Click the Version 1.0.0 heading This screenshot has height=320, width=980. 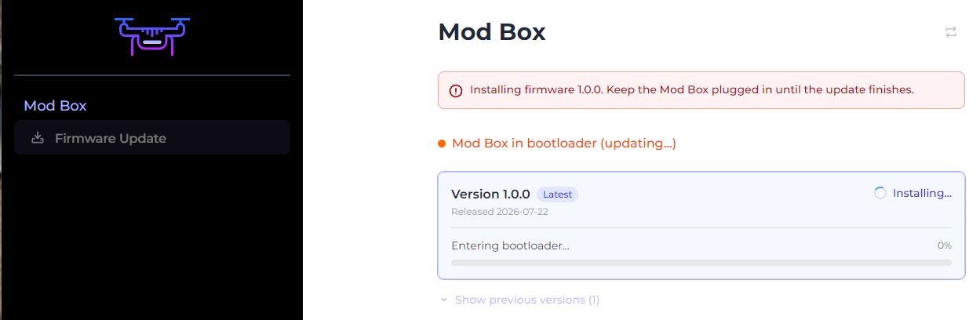[490, 194]
